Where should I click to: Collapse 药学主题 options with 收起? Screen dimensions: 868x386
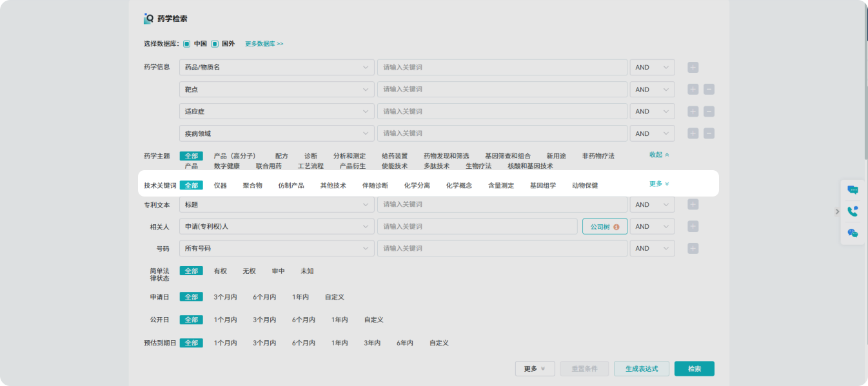(659, 155)
